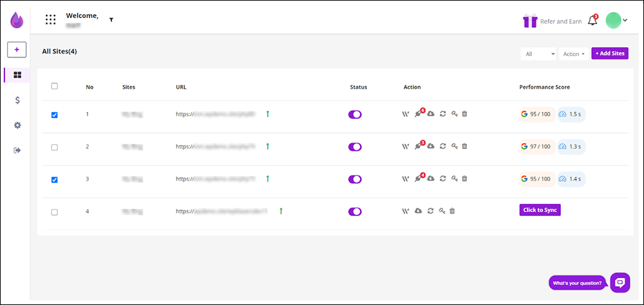644x305 pixels.
Task: Click the logout item in sidebar
Action: [x=17, y=150]
